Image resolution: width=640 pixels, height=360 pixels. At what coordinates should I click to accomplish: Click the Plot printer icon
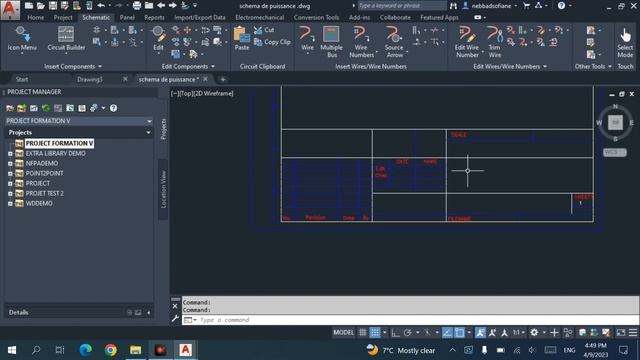pos(137,6)
